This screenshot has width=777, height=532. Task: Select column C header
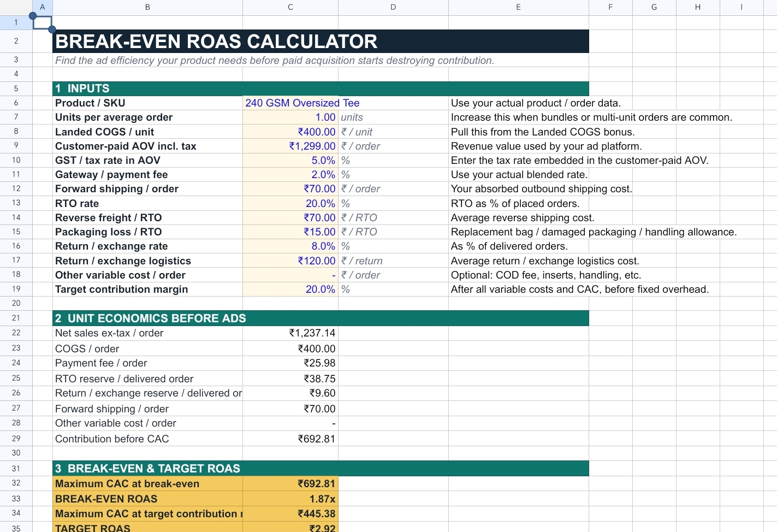[x=290, y=7]
